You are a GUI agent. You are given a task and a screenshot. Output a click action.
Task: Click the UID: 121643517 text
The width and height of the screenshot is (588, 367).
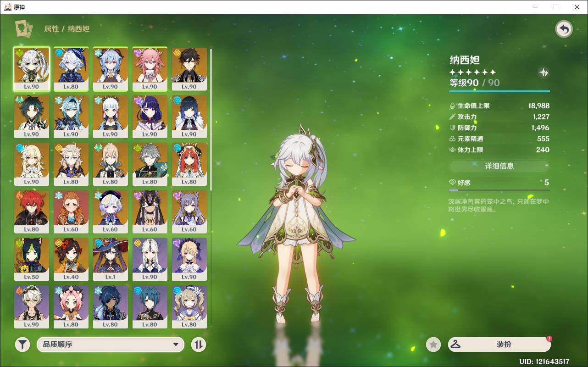click(x=544, y=361)
